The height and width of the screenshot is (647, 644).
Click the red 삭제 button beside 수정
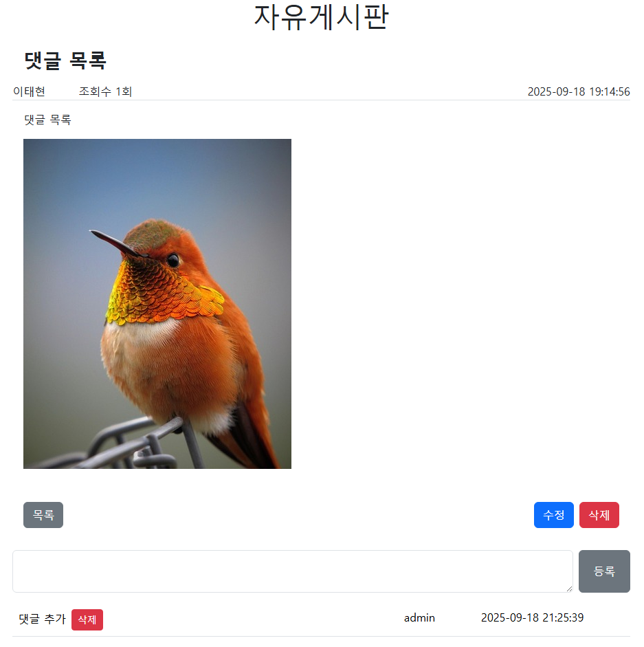pyautogui.click(x=599, y=515)
